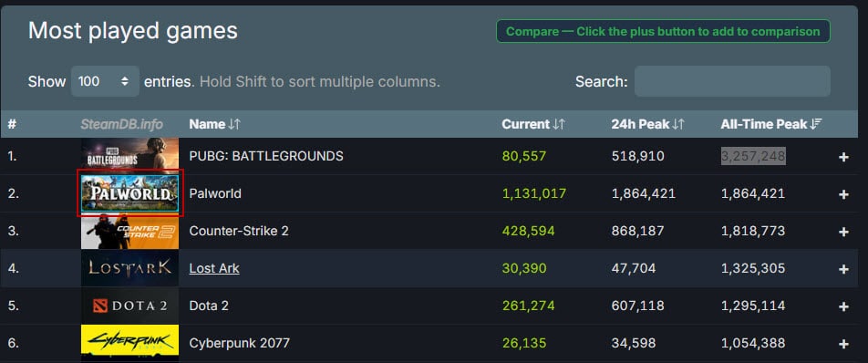The width and height of the screenshot is (868, 363).
Task: Sort table by Name column
Action: click(215, 125)
